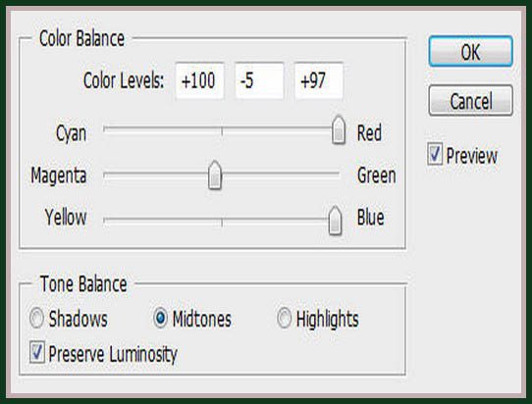Click center tick of Yellow-Blue slider track

(222, 222)
